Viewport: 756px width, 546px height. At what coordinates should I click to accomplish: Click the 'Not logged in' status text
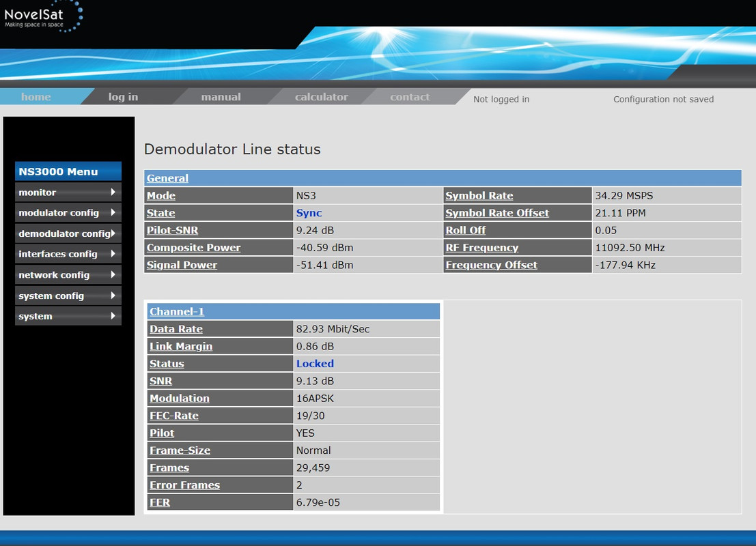coord(501,99)
